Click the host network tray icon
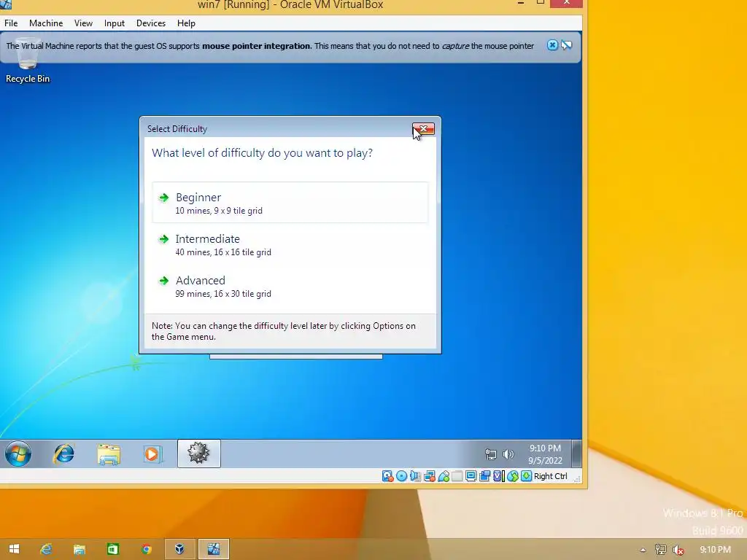 pyautogui.click(x=660, y=550)
